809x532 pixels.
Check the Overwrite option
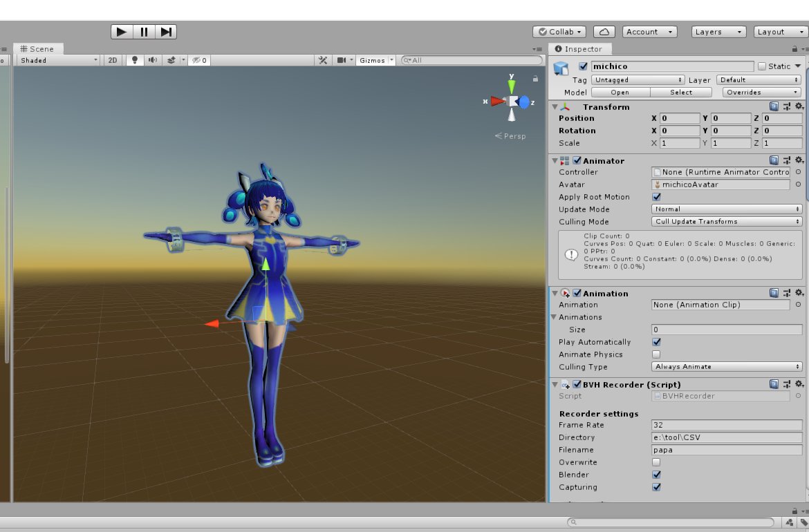tap(656, 462)
